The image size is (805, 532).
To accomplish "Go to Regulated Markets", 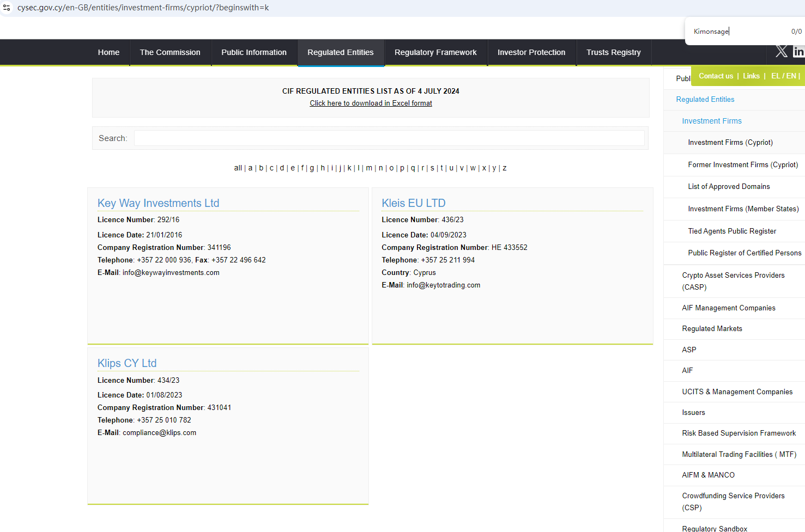I will (712, 329).
